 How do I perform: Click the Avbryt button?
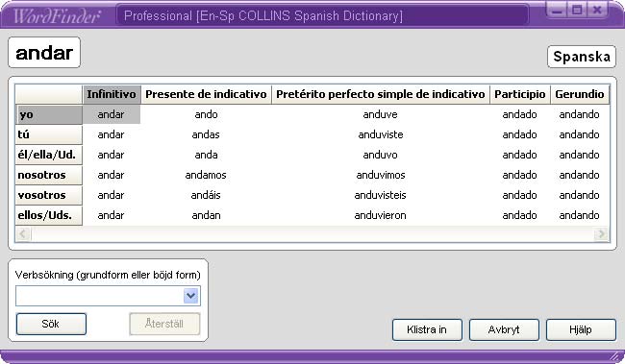(504, 329)
